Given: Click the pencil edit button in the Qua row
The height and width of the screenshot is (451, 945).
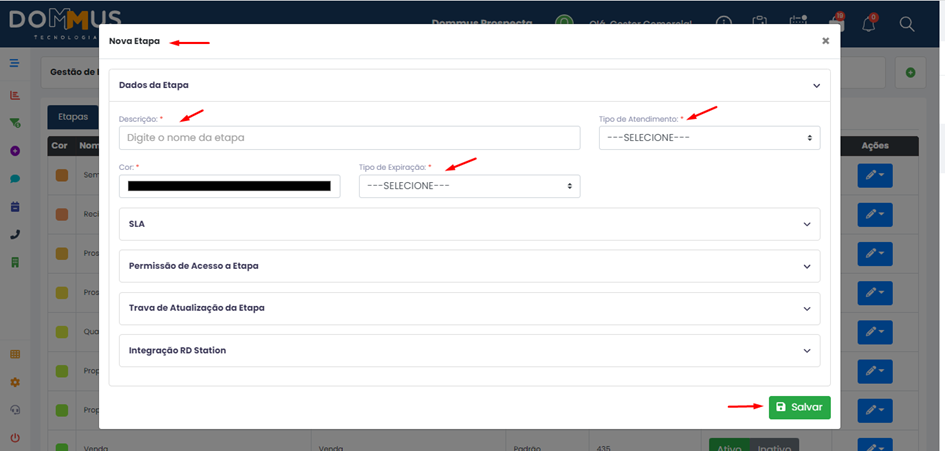Looking at the screenshot, I should 874,332.
